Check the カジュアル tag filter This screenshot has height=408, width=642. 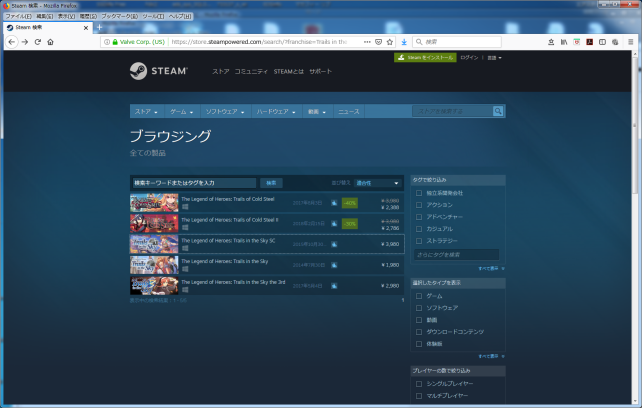[x=419, y=229]
